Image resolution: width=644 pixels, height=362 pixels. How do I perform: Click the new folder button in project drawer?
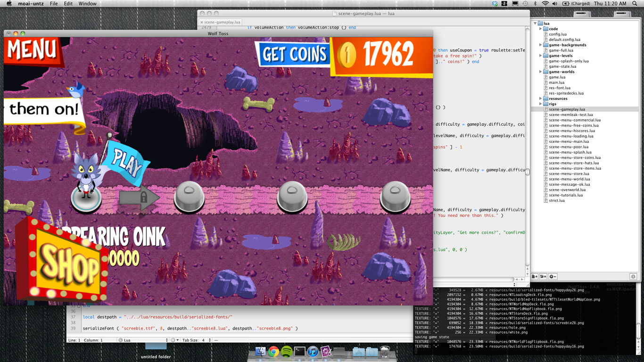(x=544, y=276)
